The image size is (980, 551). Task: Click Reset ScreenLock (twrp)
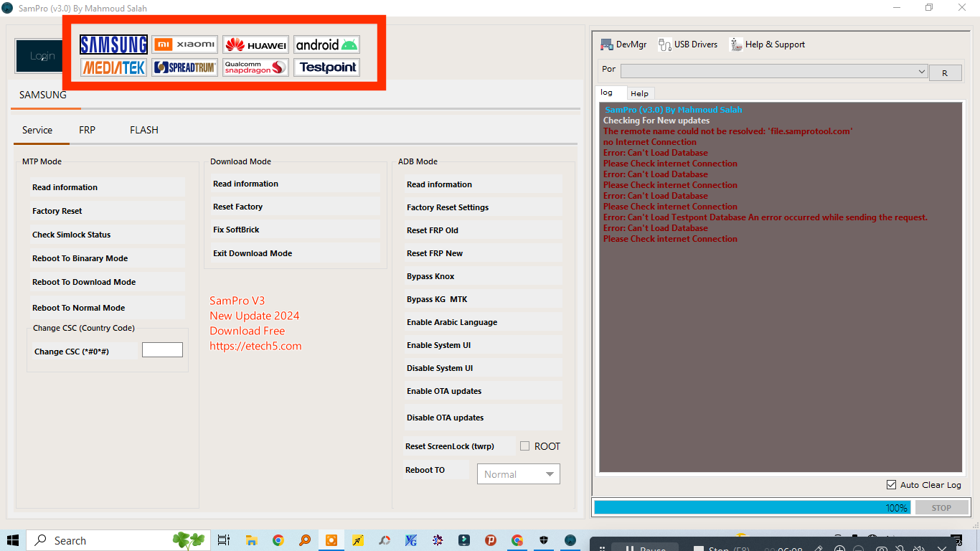[x=459, y=446]
